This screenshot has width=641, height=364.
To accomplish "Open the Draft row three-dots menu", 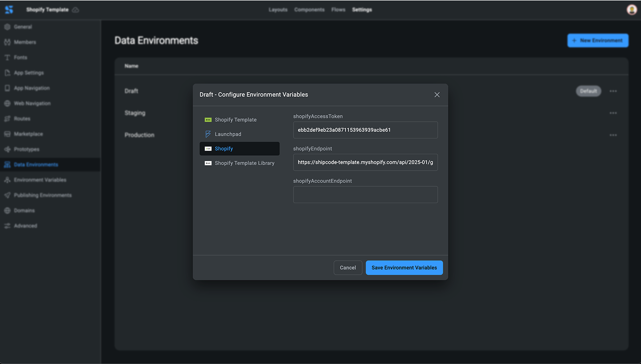I will click(x=613, y=91).
